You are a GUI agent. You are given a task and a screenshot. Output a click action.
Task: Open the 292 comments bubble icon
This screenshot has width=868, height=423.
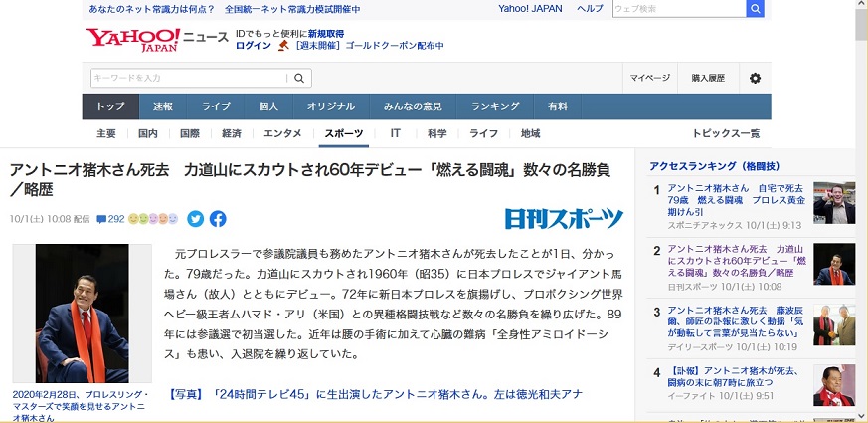pos(101,219)
